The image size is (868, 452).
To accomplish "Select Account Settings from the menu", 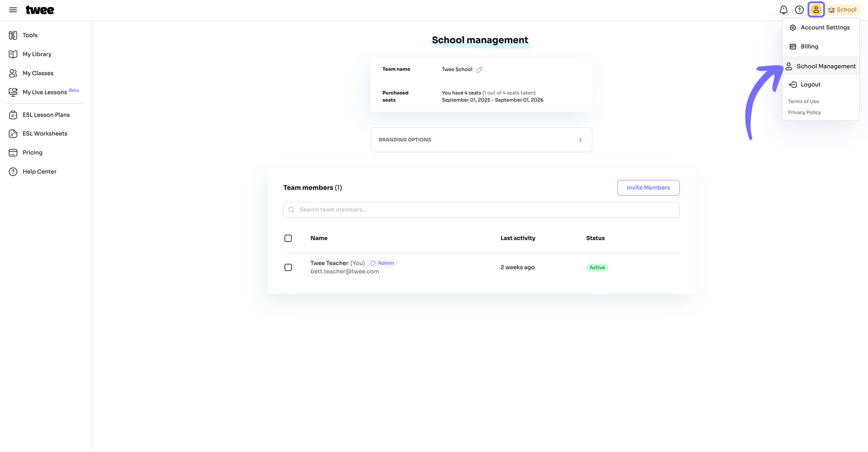I will pyautogui.click(x=821, y=28).
